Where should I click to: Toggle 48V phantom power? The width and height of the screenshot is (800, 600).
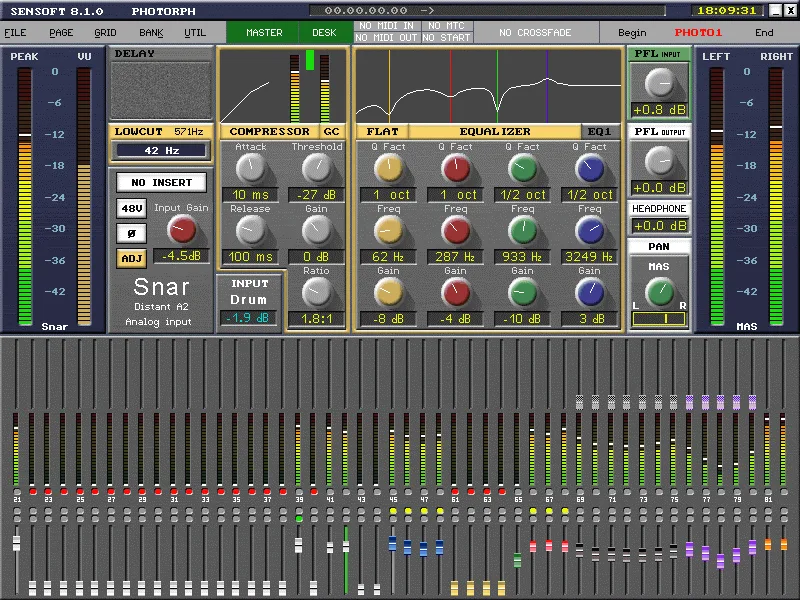[132, 208]
